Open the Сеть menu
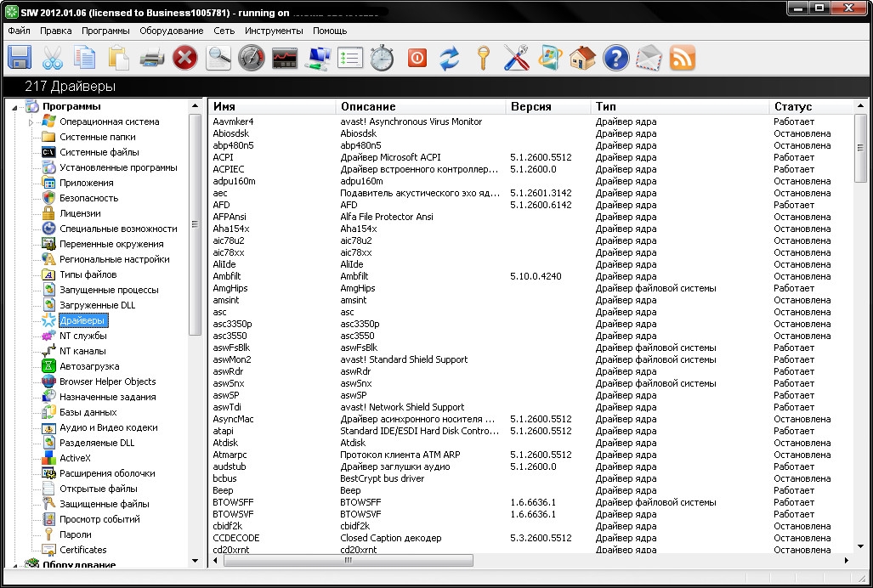The image size is (873, 588). pos(224,31)
